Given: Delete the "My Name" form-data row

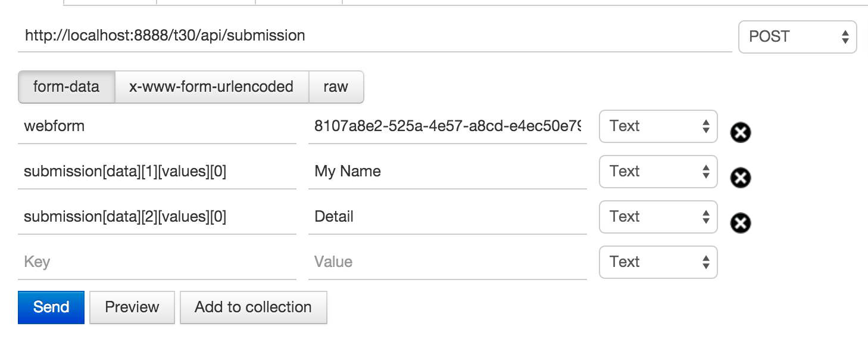Looking at the screenshot, I should [740, 178].
